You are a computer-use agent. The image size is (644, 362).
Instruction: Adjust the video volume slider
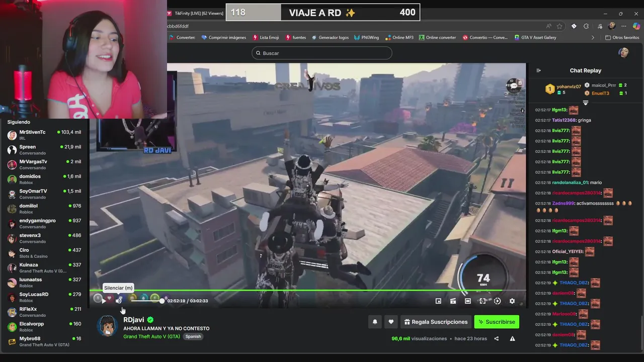coord(146,301)
